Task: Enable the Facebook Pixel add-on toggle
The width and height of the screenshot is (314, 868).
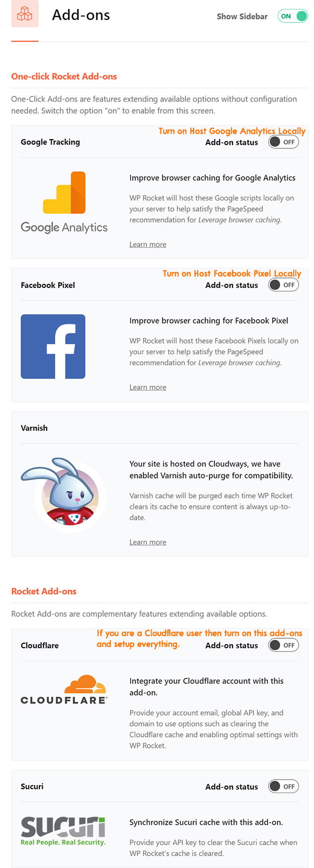Action: 284,285
